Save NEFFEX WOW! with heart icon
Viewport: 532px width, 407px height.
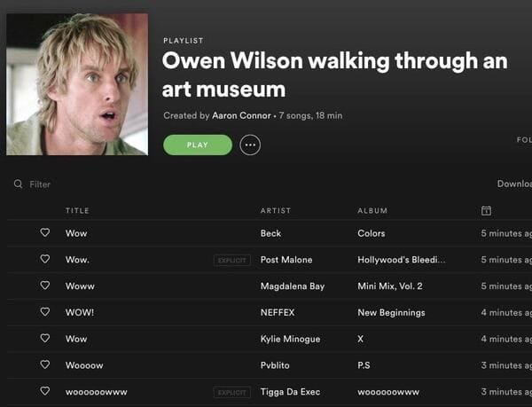(x=45, y=312)
